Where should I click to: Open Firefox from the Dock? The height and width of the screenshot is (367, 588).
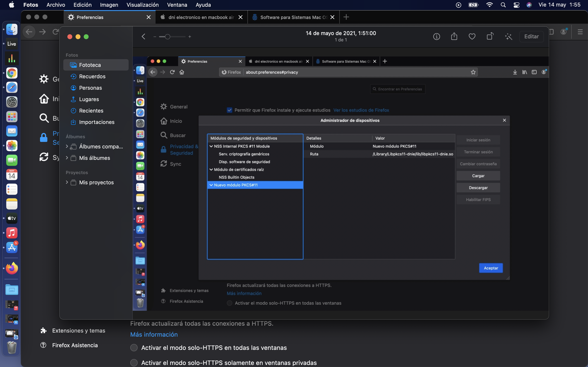point(12,268)
